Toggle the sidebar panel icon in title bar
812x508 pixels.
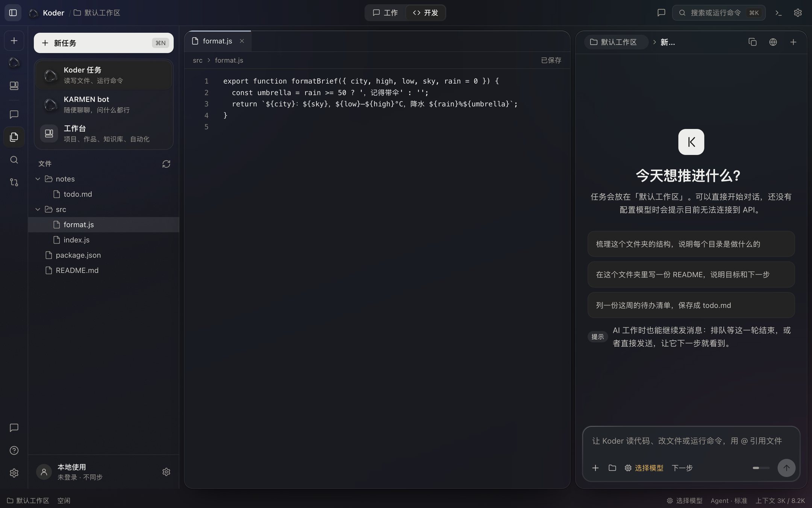[13, 12]
